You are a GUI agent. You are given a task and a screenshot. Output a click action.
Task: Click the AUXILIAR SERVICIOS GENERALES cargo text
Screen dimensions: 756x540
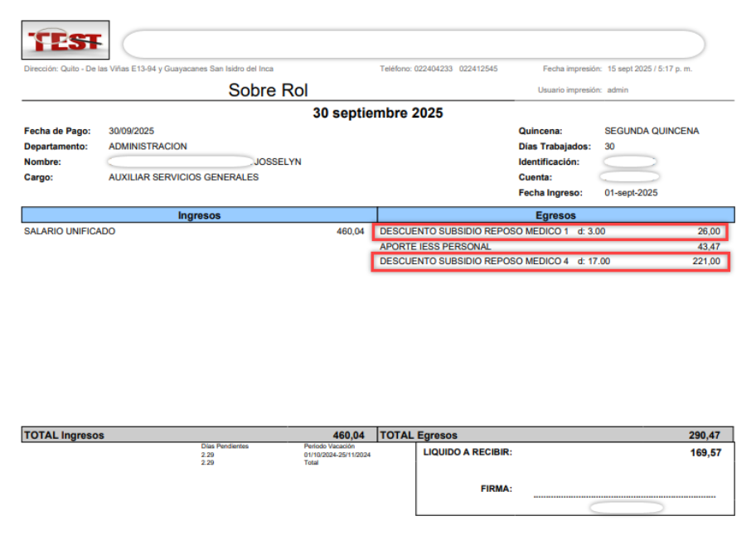(183, 177)
